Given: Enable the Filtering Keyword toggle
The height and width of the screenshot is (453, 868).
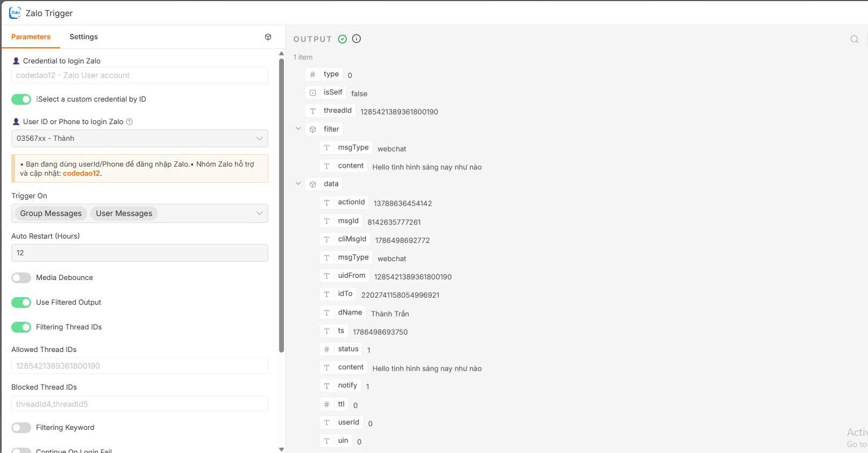Looking at the screenshot, I should coord(22,428).
